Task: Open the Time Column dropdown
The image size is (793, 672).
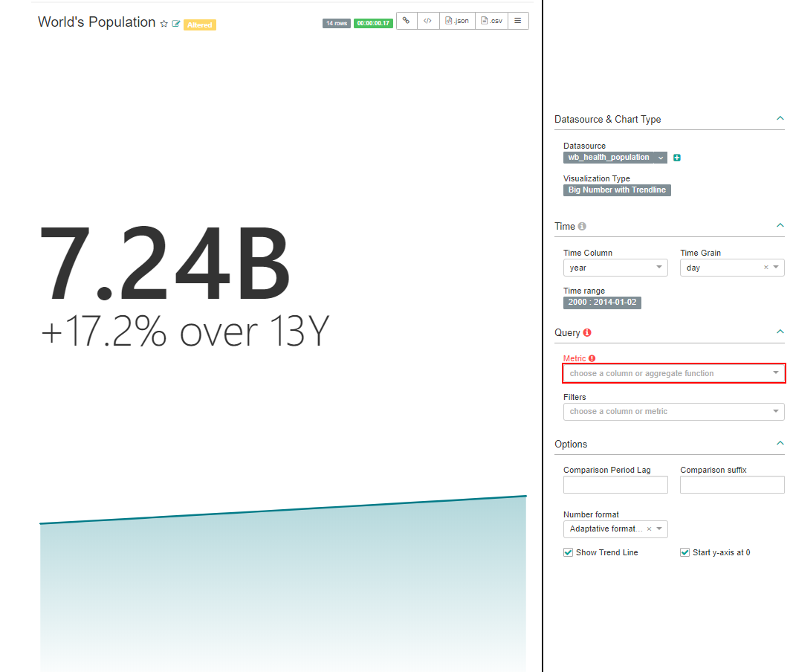Action: click(615, 268)
